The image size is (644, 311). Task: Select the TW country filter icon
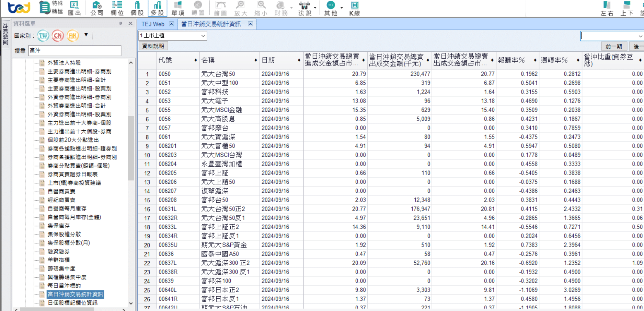pyautogui.click(x=43, y=36)
